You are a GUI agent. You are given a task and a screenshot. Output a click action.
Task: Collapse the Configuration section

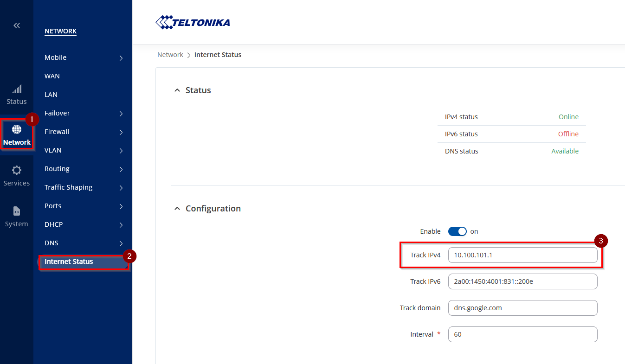(x=177, y=209)
